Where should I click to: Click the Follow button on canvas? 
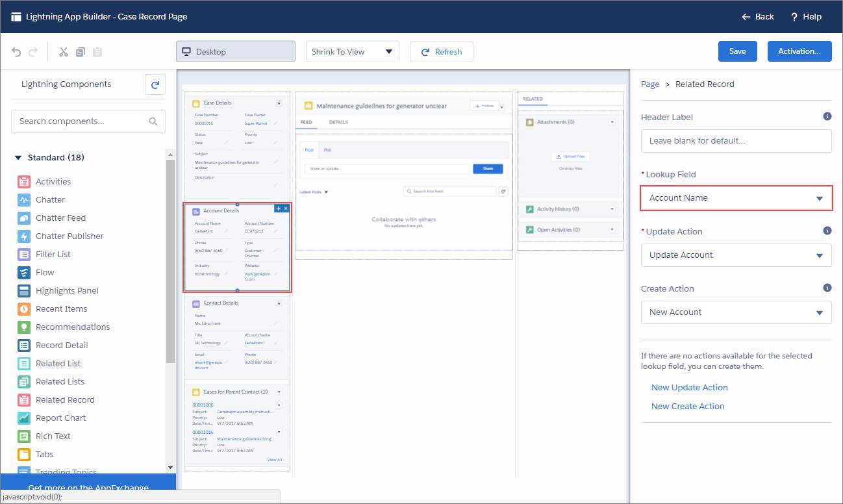(x=484, y=106)
